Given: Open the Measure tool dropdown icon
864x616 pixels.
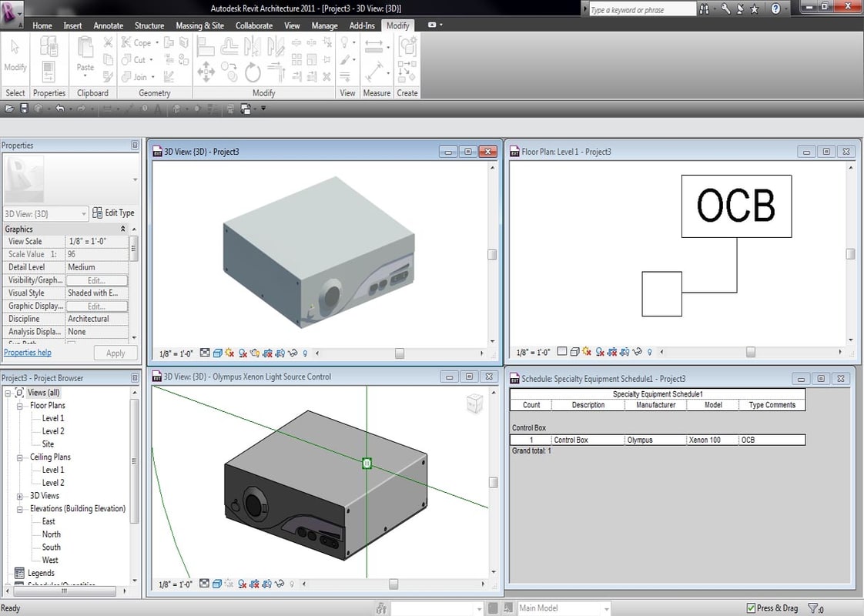Looking at the screenshot, I should pos(387,73).
